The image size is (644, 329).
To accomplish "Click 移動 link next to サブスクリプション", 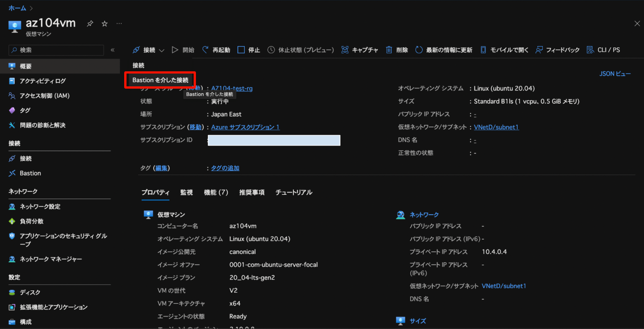I will pyautogui.click(x=195, y=127).
